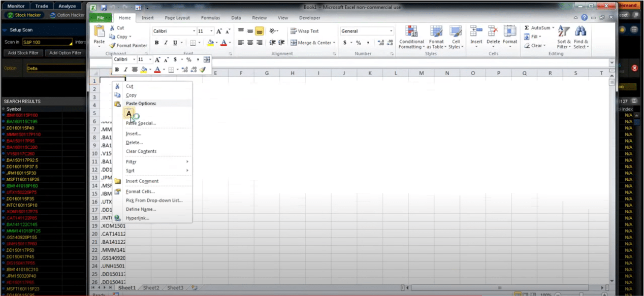Select the Sheet3 worksheet tab
Screen dimensions: 644x296
tap(175, 288)
